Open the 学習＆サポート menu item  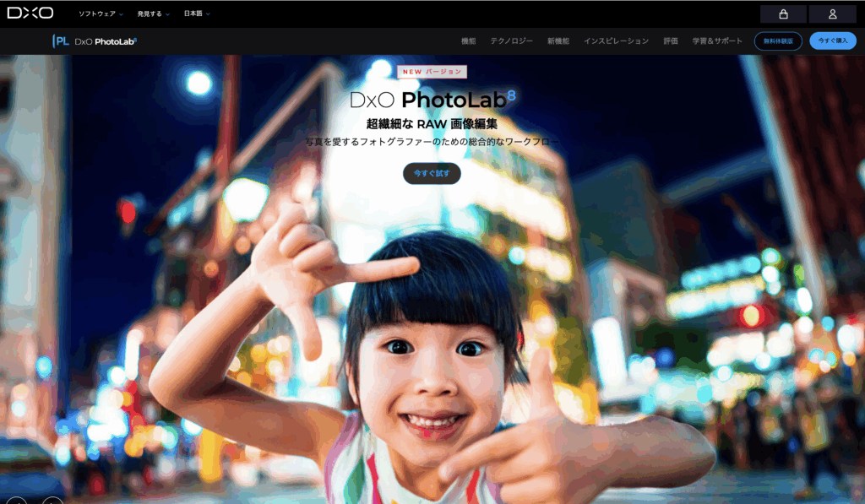(717, 41)
